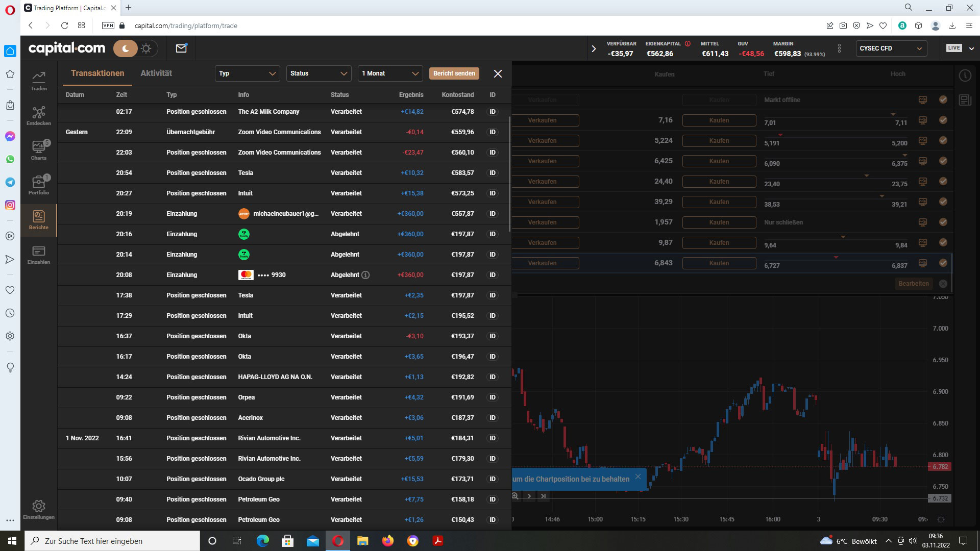Open the 1 Monat period dropdown

pos(390,73)
